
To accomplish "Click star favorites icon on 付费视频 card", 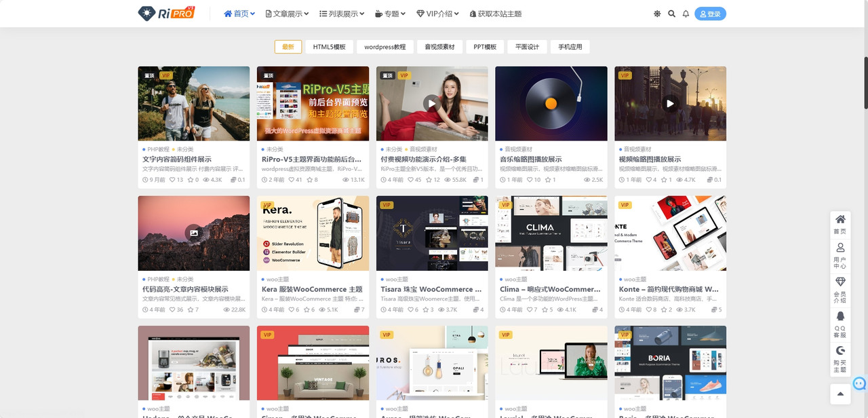I will 429,180.
